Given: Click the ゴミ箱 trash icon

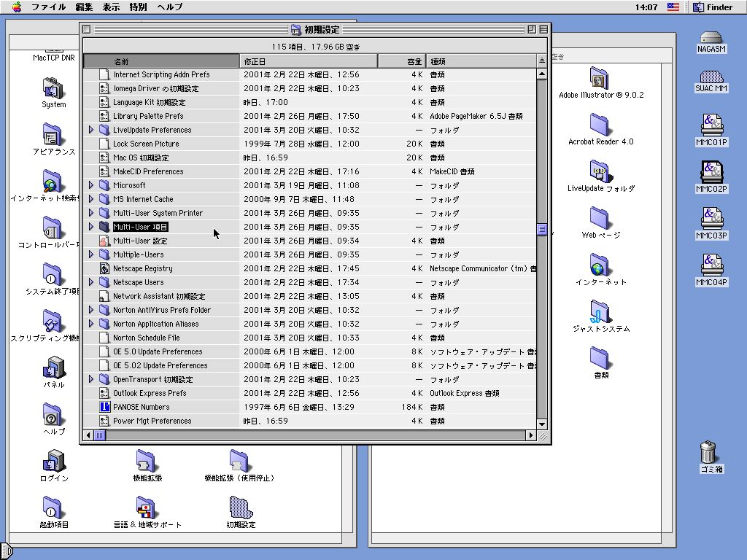Looking at the screenshot, I should 708,452.
